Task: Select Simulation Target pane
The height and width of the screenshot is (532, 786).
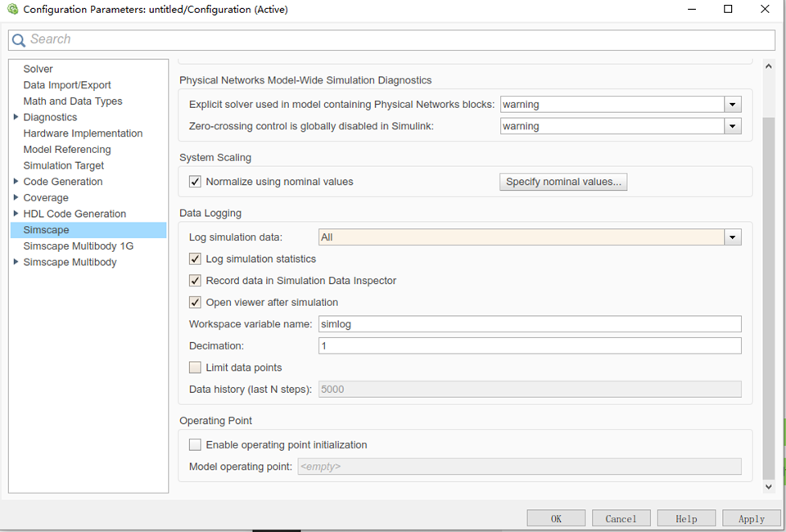Action: click(64, 165)
